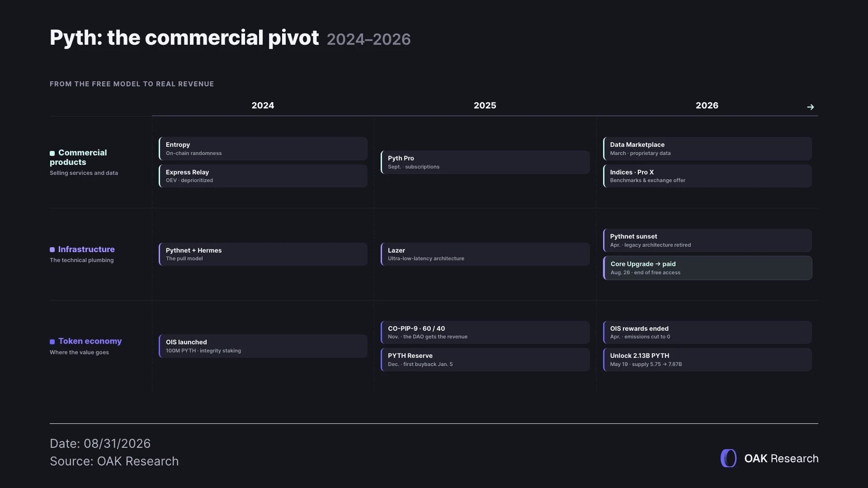Click the timeline right arrow icon
Image resolution: width=868 pixels, height=488 pixels.
[x=810, y=107]
